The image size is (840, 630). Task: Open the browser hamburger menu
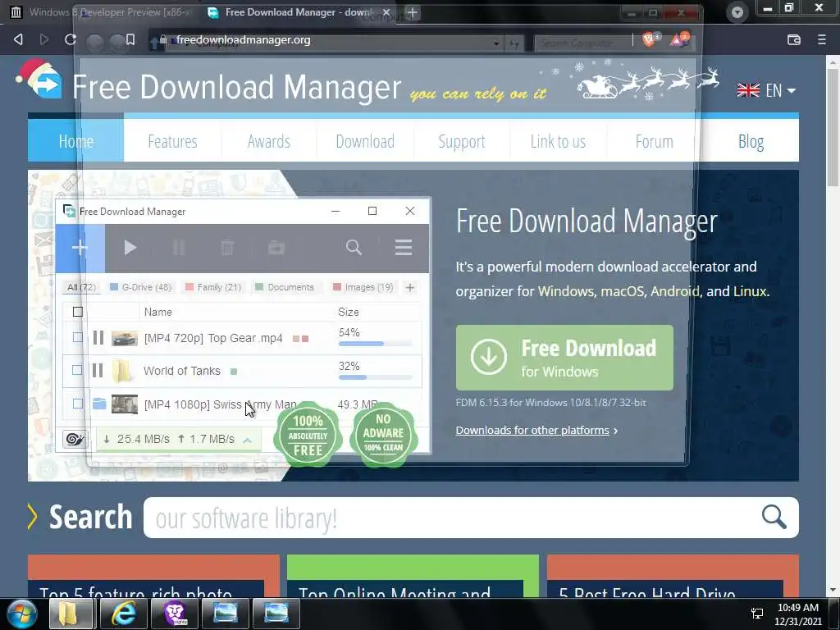pyautogui.click(x=822, y=39)
